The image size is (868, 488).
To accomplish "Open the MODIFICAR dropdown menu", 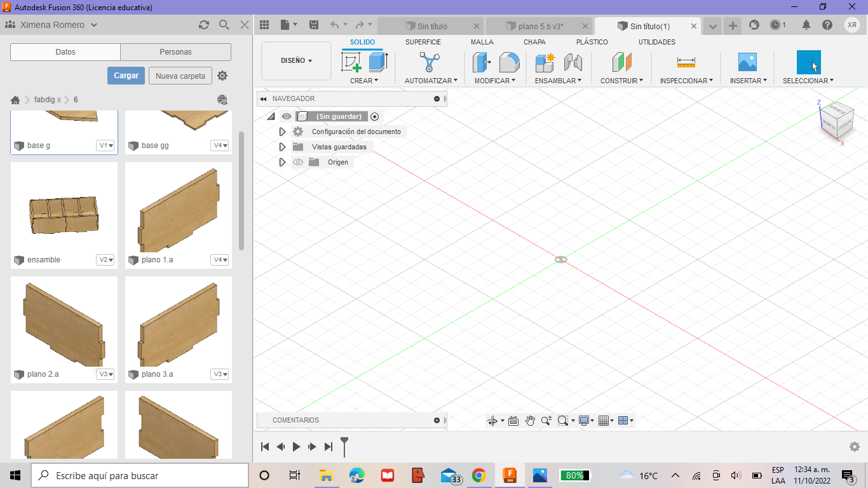I will pyautogui.click(x=496, y=81).
